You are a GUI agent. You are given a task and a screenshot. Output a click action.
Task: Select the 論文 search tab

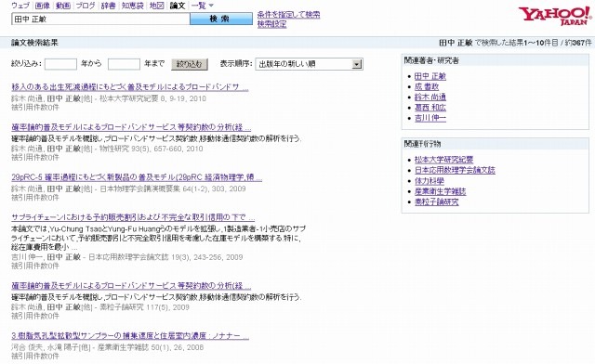coord(178,6)
